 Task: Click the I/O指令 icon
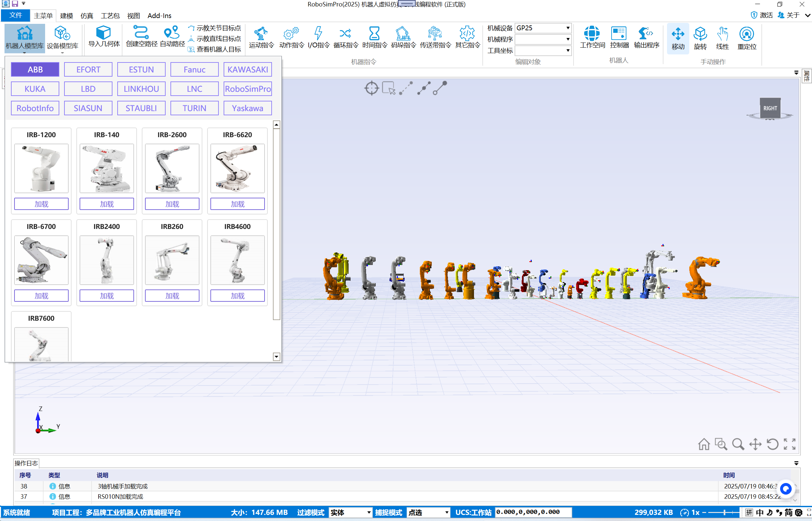coord(317,37)
